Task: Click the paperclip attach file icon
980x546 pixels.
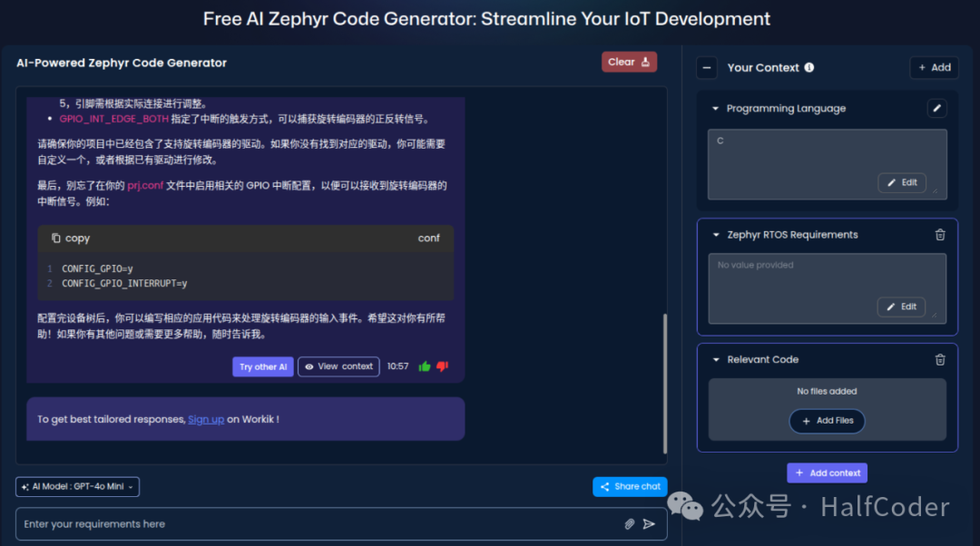Action: tap(630, 524)
